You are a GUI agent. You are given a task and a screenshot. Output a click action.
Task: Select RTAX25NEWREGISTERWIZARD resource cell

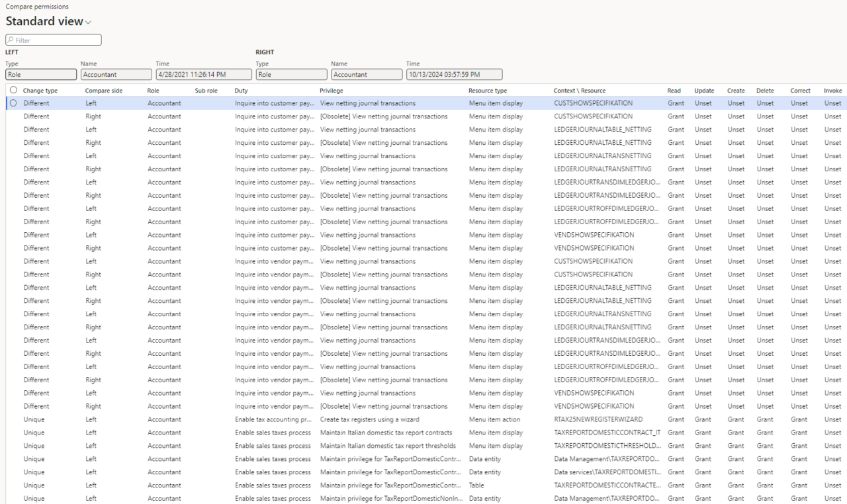[598, 419]
